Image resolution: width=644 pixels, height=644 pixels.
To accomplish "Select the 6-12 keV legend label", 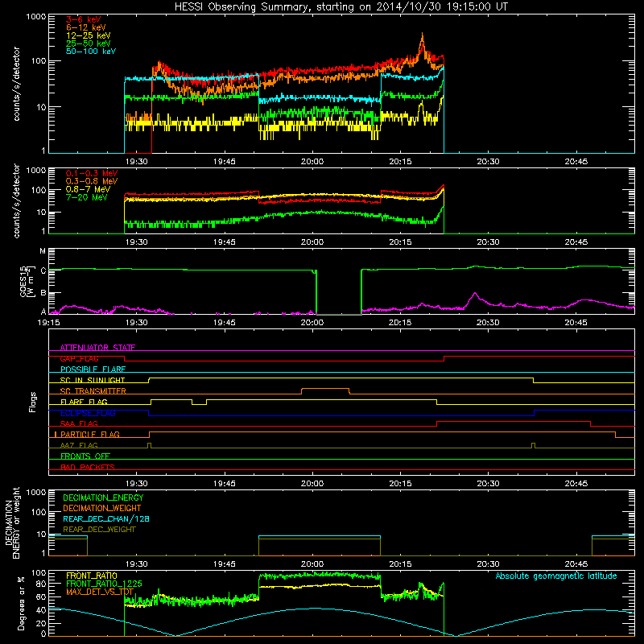I will point(86,27).
